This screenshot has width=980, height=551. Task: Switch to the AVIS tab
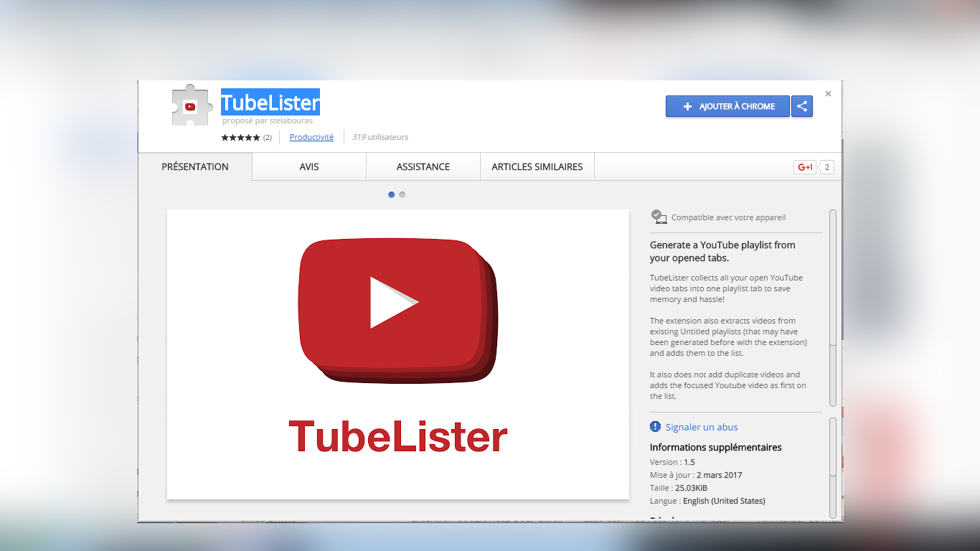[309, 166]
